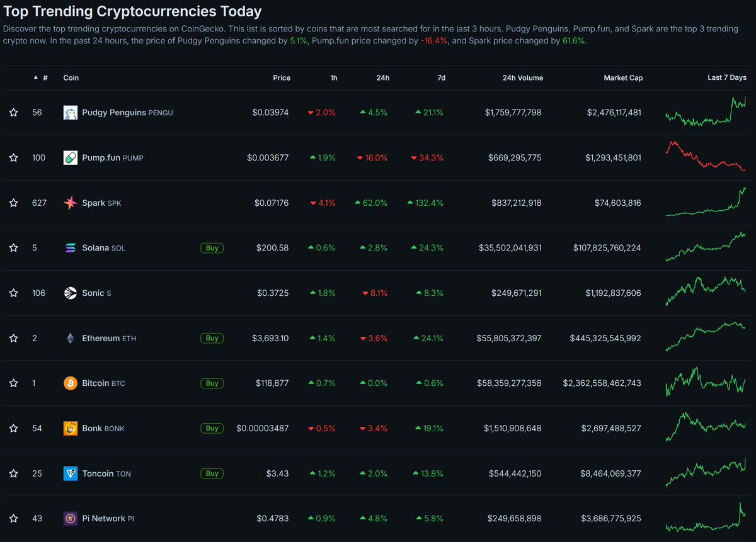Open Toncoin 7-day sparkline chart
This screenshot has width=756, height=542.
pos(706,472)
